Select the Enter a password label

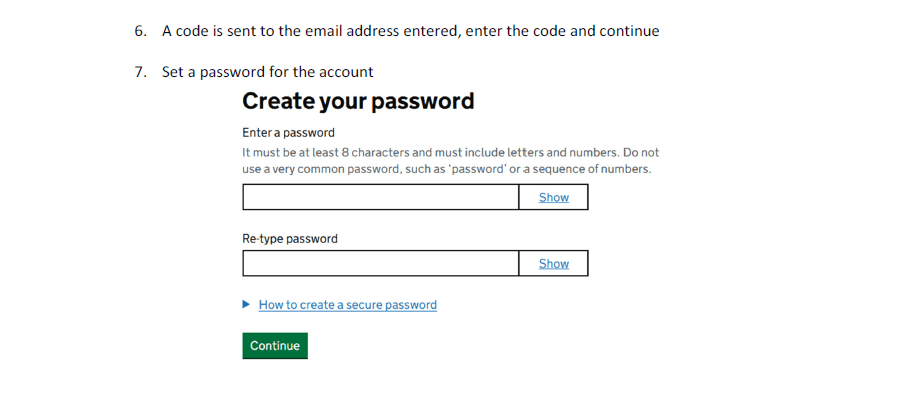point(288,132)
